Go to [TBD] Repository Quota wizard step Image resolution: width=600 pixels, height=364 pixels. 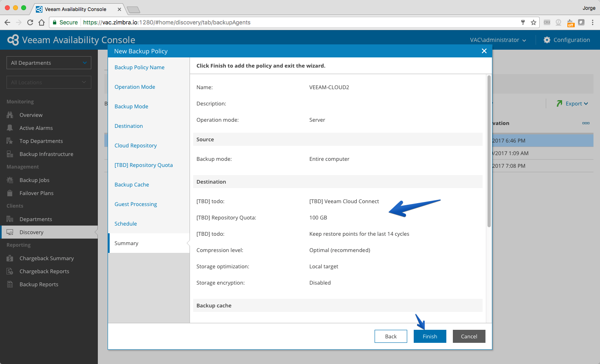pyautogui.click(x=143, y=165)
